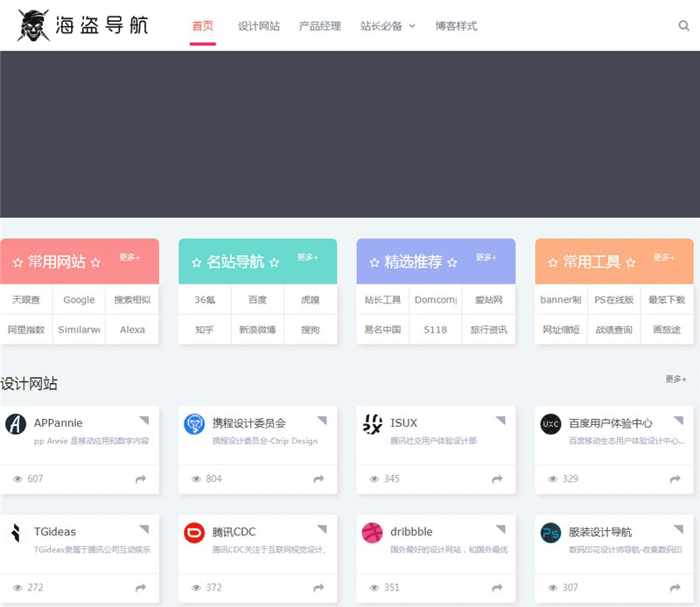Click the Ctrip design committee logo icon
Image resolution: width=700 pixels, height=607 pixels.
point(194,423)
